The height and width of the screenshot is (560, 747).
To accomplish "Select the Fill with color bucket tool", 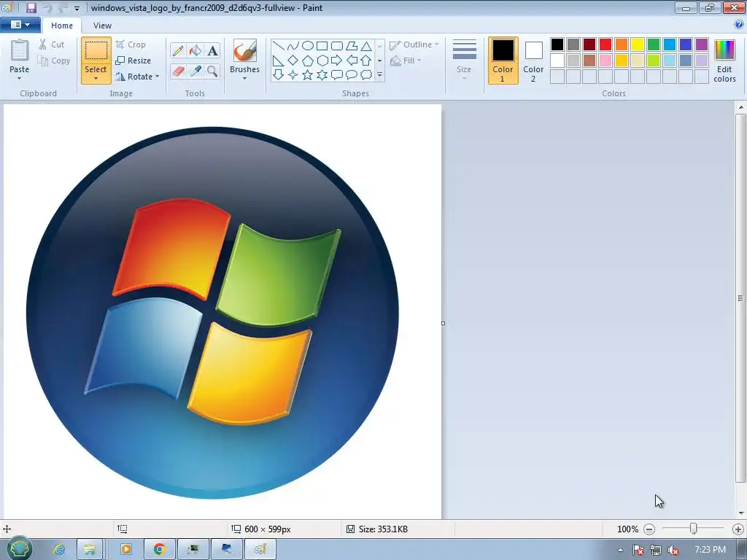I will pyautogui.click(x=196, y=50).
